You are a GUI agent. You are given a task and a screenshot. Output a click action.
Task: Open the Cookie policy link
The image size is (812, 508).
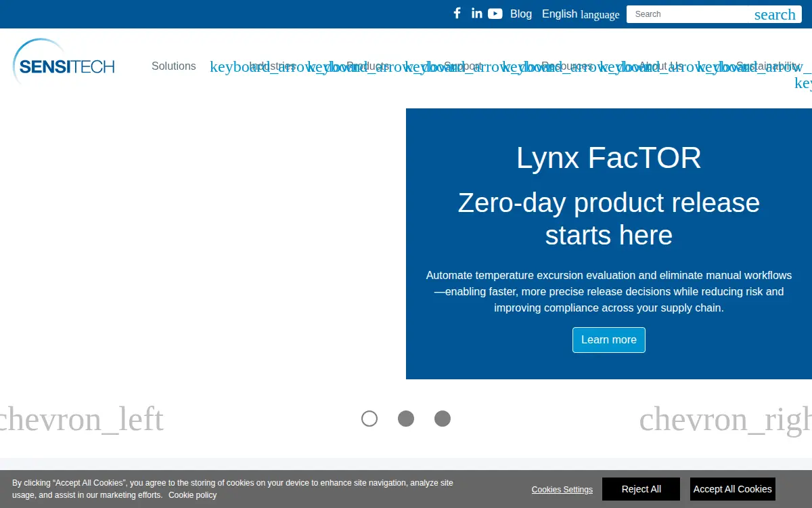pyautogui.click(x=193, y=495)
